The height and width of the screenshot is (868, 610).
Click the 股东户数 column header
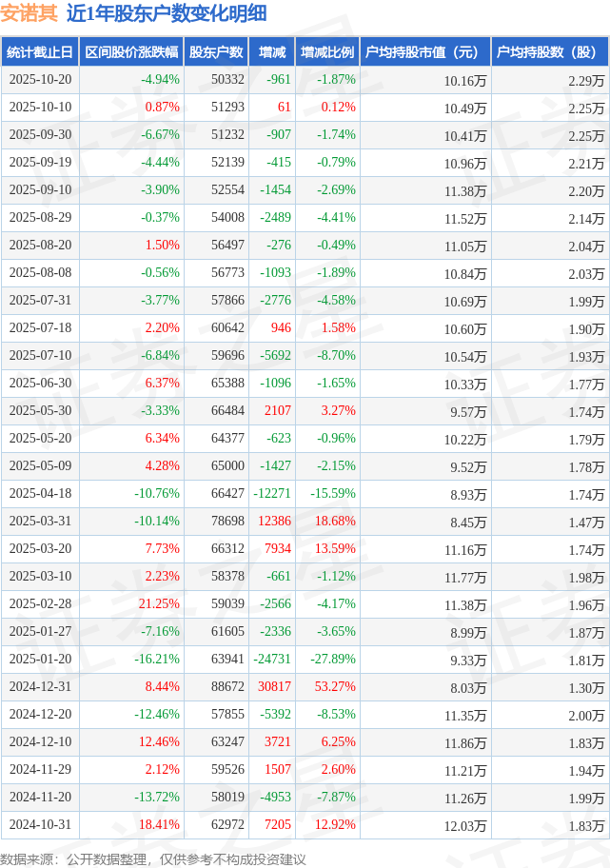[216, 52]
